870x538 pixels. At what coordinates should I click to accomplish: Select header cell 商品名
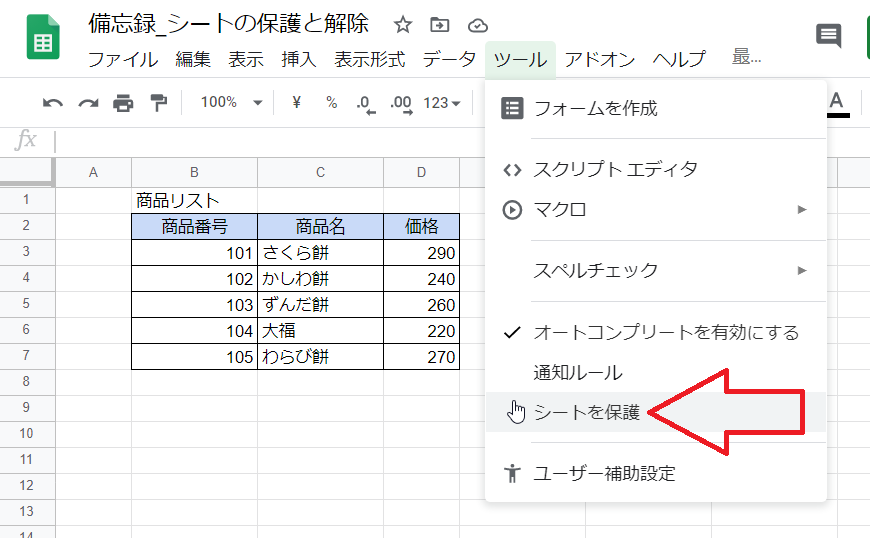[320, 226]
